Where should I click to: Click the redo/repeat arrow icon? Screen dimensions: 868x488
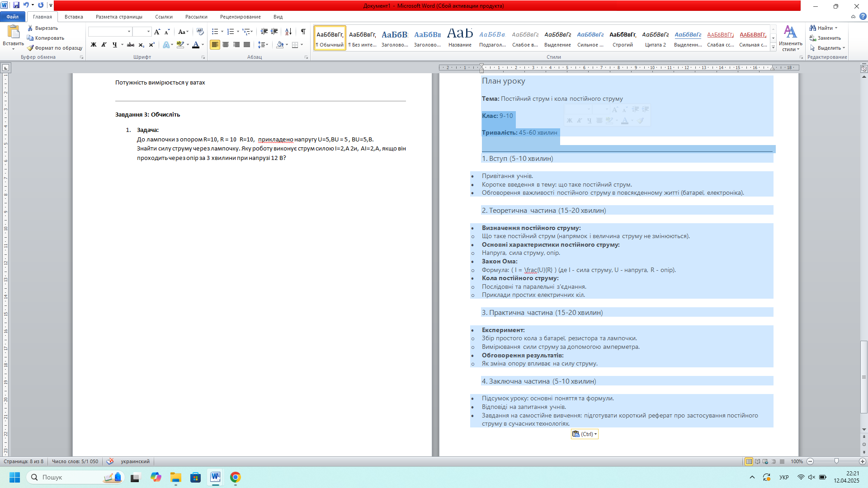(41, 5)
